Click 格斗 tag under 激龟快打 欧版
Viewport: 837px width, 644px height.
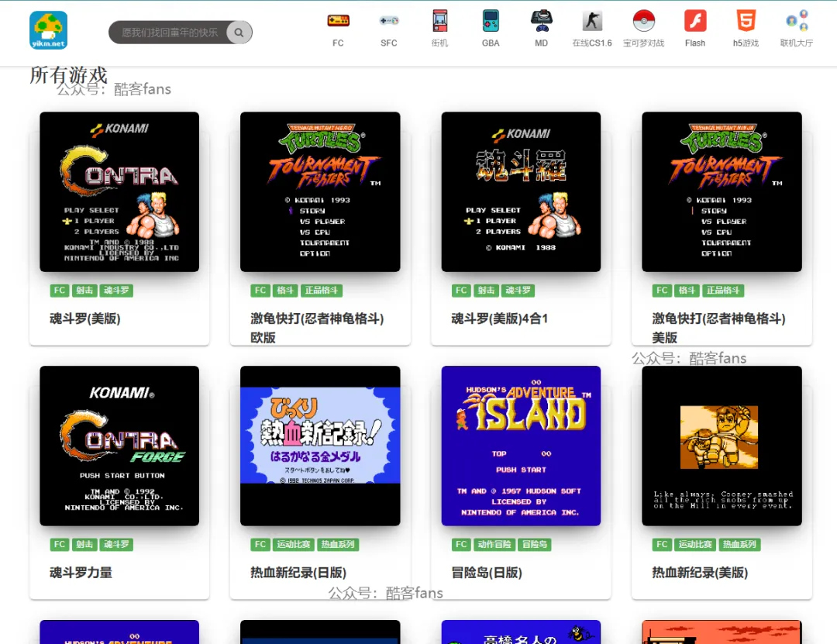(x=285, y=291)
